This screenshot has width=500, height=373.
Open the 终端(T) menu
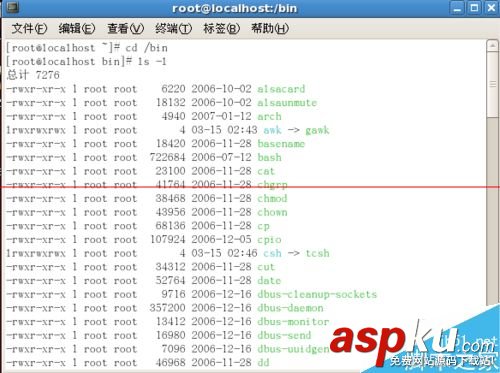coord(174,29)
